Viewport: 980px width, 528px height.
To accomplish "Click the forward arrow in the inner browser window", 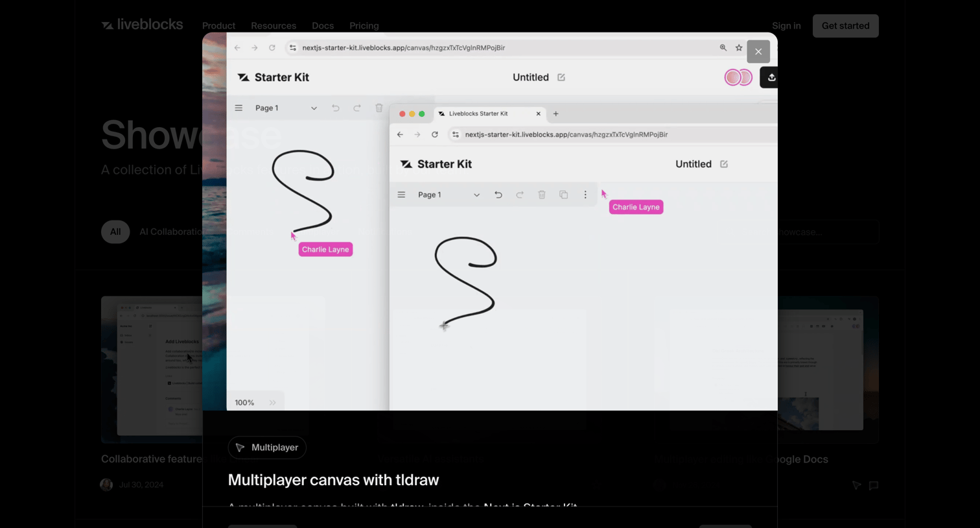I will (x=417, y=134).
